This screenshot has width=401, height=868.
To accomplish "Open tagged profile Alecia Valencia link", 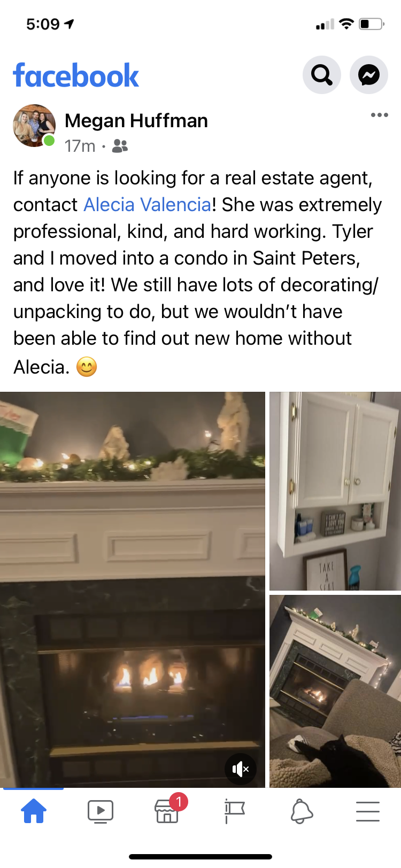I will [x=148, y=205].
